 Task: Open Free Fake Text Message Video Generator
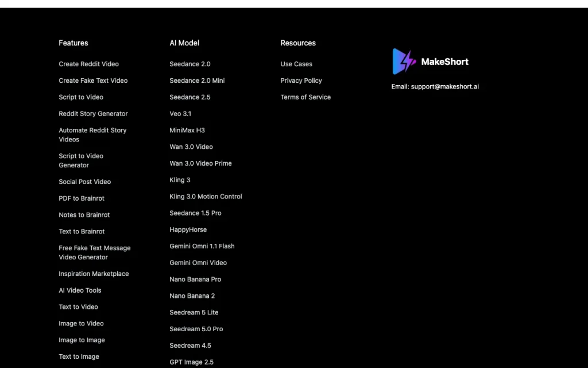[95, 253]
